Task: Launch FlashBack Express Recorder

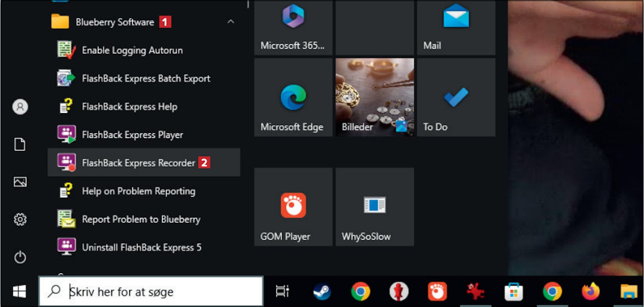Action: tap(138, 163)
